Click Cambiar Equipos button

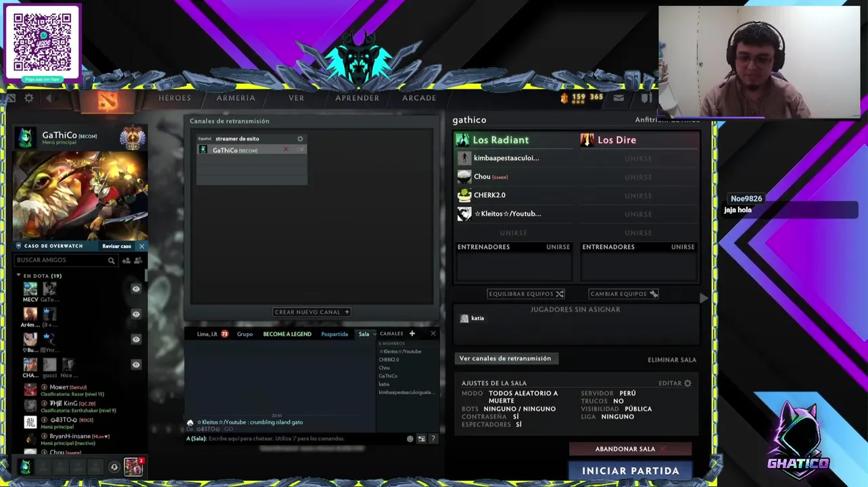[624, 294]
